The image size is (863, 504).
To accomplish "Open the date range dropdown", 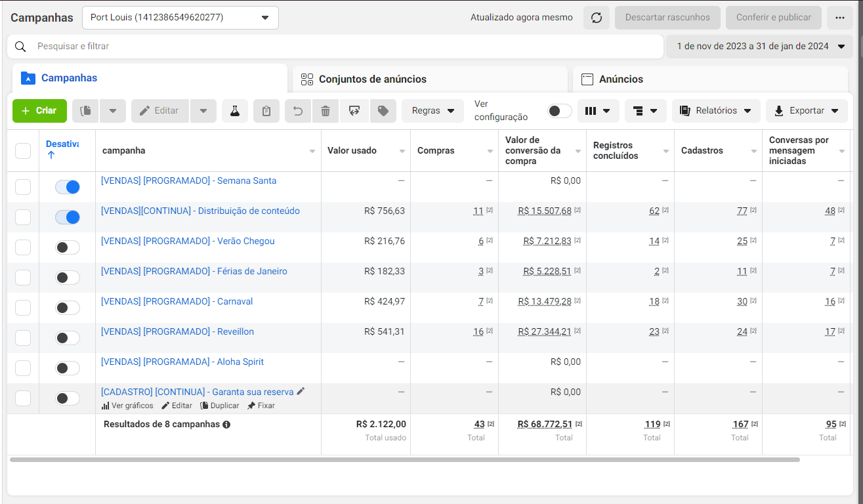I will (x=759, y=47).
